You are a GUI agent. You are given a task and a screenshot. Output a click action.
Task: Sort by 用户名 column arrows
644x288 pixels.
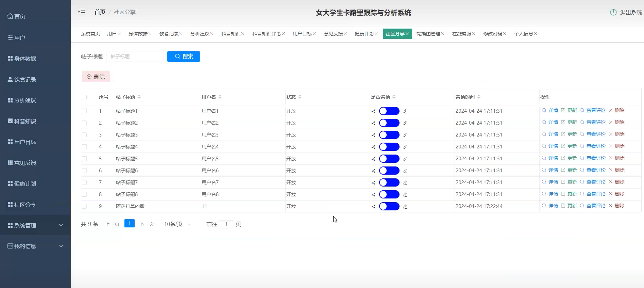(220, 97)
